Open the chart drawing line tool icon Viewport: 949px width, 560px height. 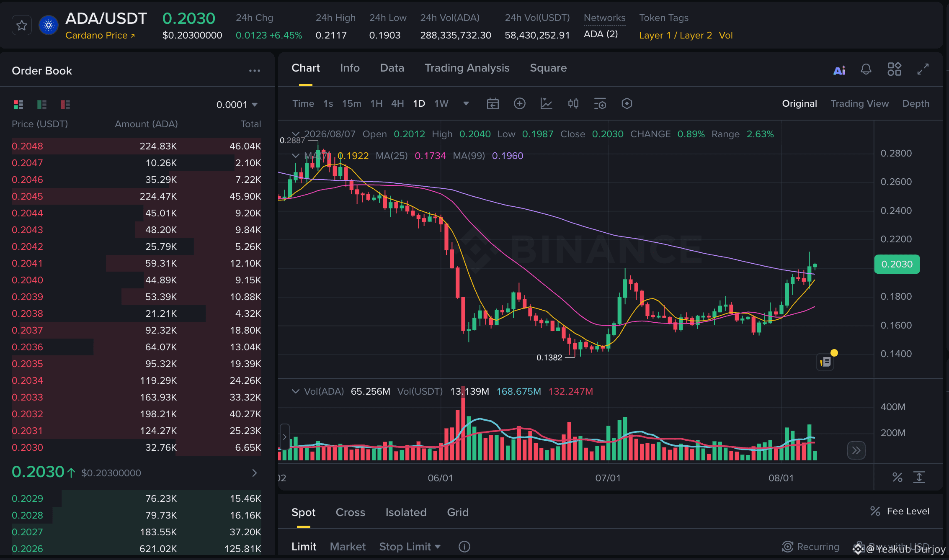(547, 103)
